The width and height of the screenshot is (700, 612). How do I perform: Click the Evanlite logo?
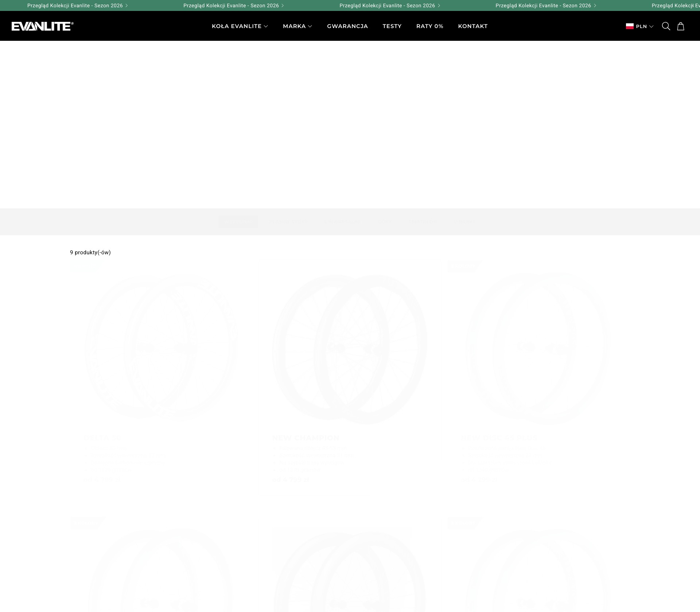click(x=42, y=26)
